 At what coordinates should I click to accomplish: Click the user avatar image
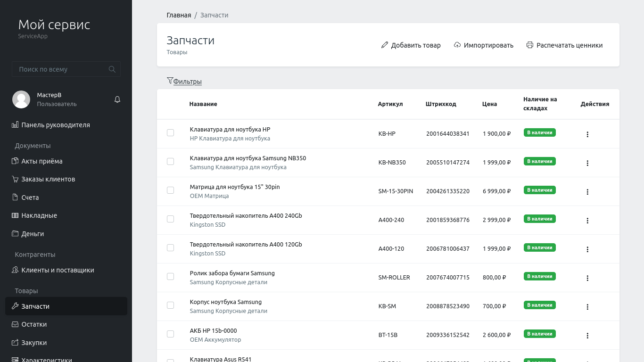21,99
